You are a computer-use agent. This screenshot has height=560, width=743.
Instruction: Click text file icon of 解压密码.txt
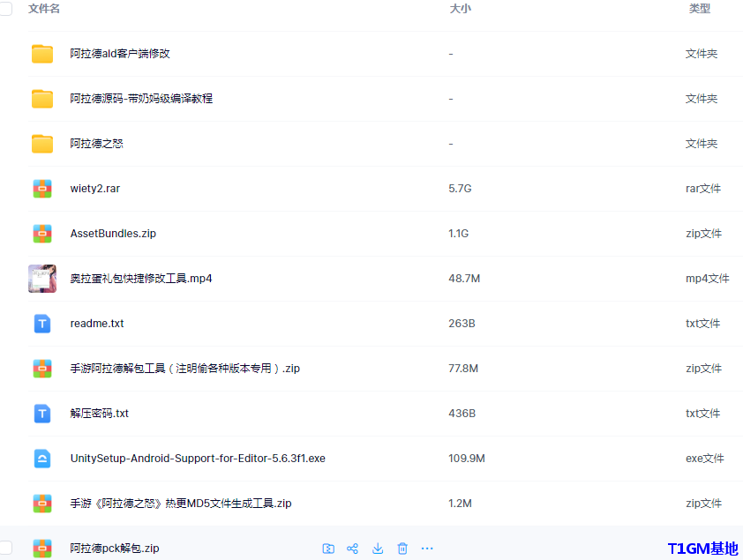tap(42, 414)
